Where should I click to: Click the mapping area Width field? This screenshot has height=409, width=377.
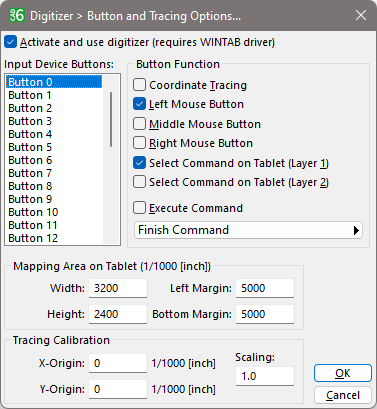118,288
